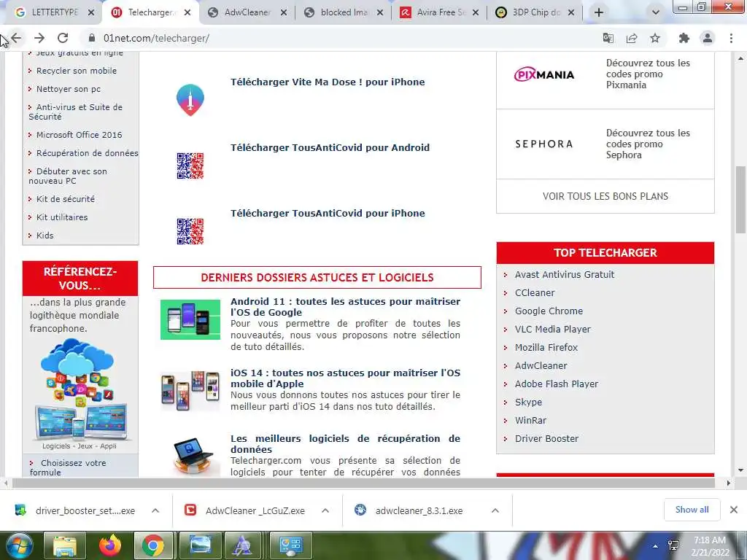Open the data recovery article thumbnail

point(192,456)
